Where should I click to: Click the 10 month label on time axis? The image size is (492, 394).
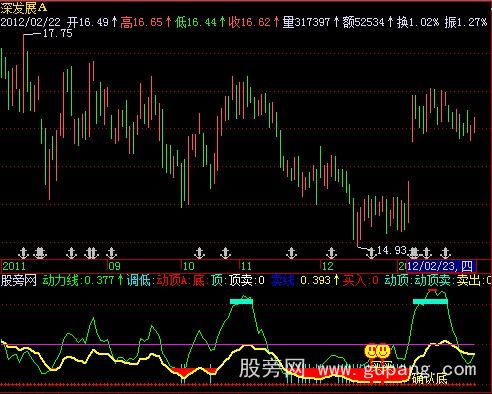(x=188, y=266)
